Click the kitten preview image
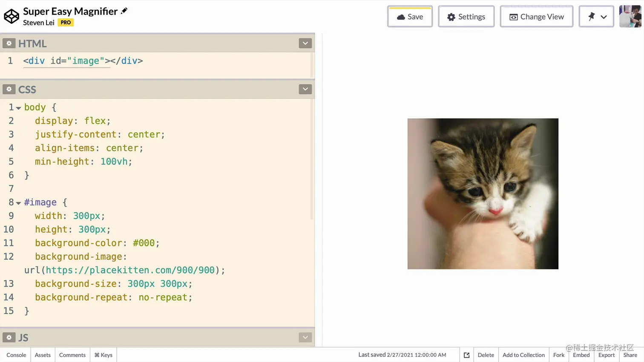The image size is (644, 362). click(x=483, y=194)
